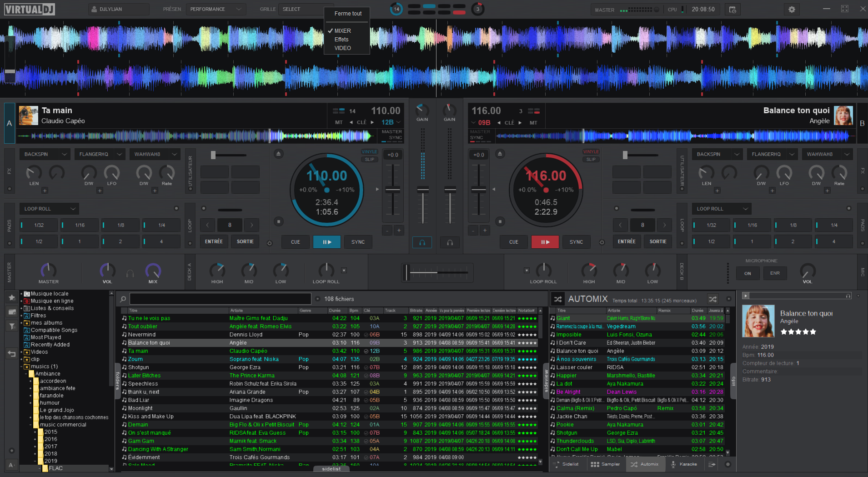Viewport: 868px width, 477px height.
Task: Toggle deck B MT master tempo
Action: pos(533,122)
